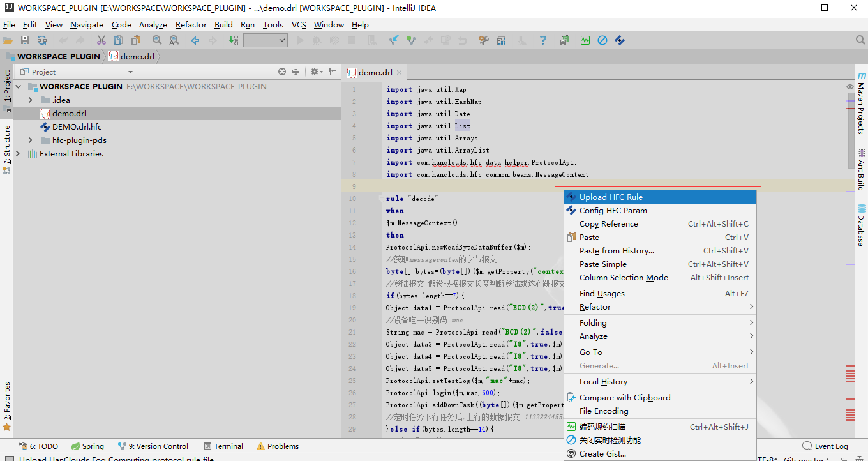Toggle 关闭实时检测功能 in context menu
This screenshot has width=868, height=461.
(660, 441)
